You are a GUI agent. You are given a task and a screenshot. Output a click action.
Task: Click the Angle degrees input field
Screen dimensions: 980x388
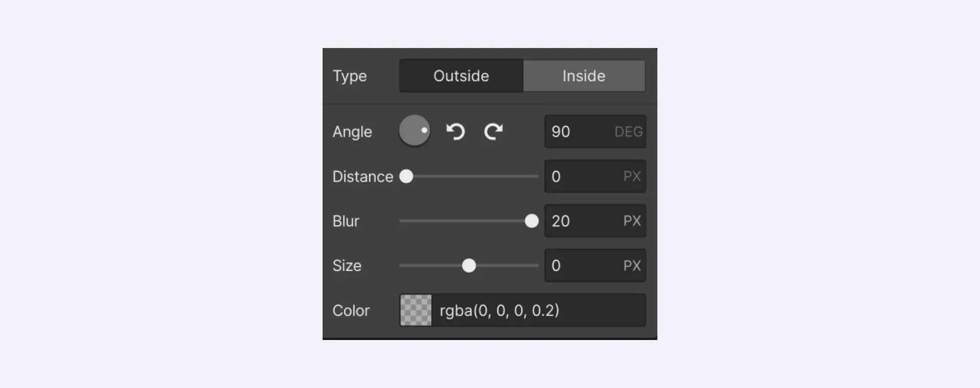coord(595,132)
